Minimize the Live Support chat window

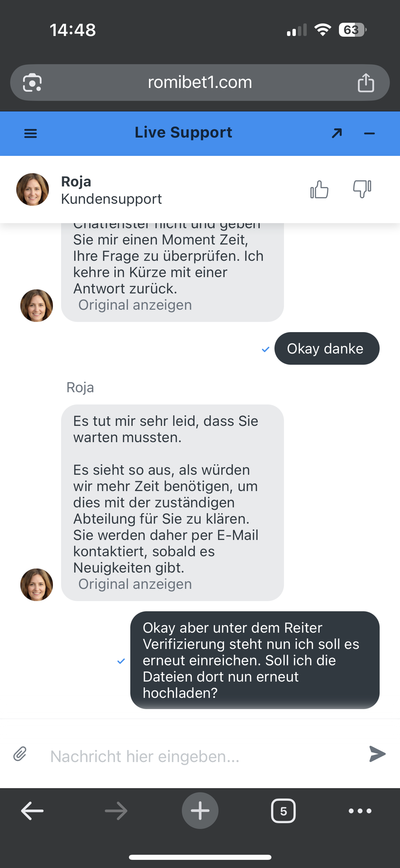click(369, 133)
